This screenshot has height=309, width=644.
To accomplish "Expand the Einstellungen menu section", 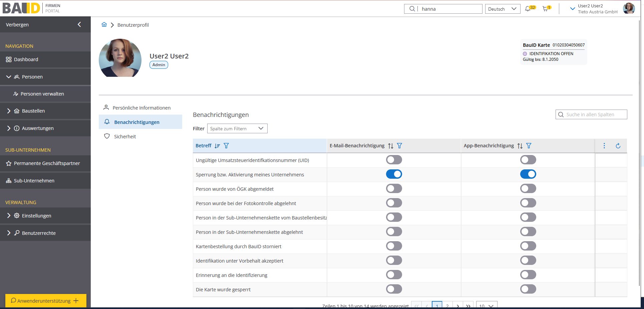I will (x=9, y=216).
